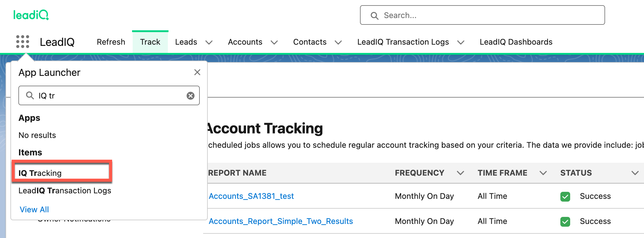This screenshot has width=644, height=238.
Task: Open Frequency column sort menu
Action: point(460,173)
